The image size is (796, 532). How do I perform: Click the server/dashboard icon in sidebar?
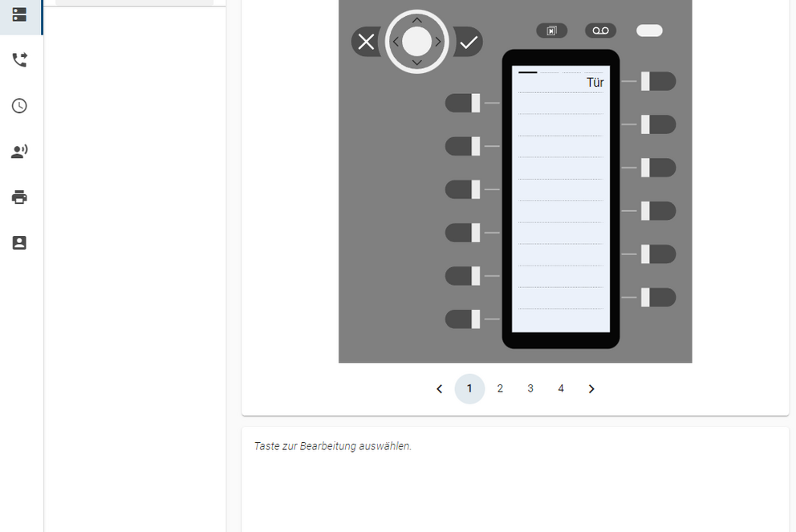(x=19, y=14)
